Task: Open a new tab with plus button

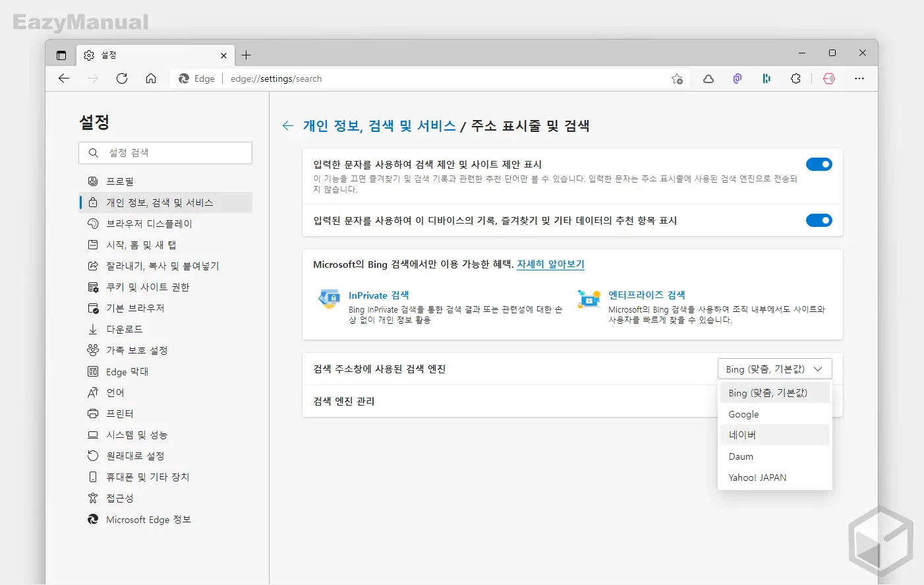Action: point(246,55)
